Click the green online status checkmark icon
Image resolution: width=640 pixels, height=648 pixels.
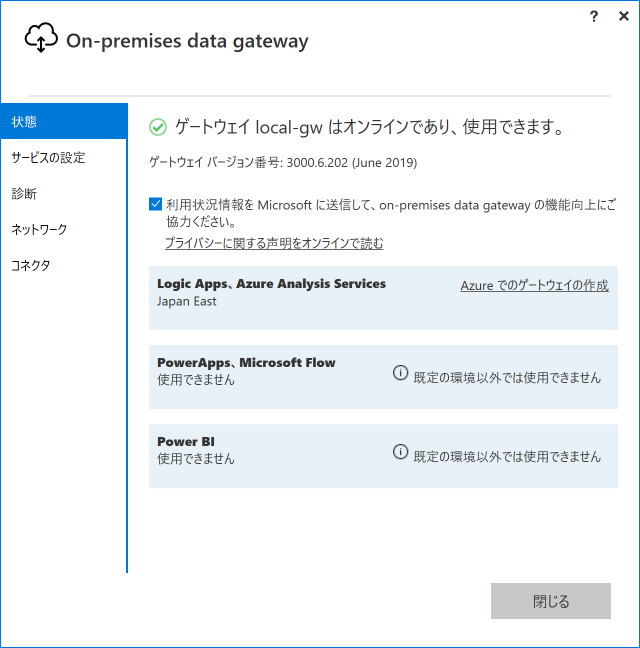coord(157,127)
